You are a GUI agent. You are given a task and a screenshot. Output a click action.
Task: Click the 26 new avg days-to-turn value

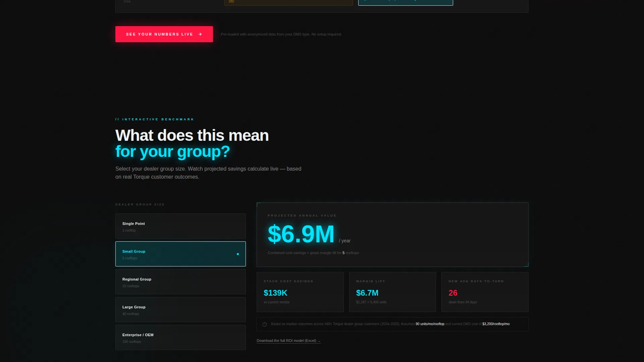(x=453, y=293)
